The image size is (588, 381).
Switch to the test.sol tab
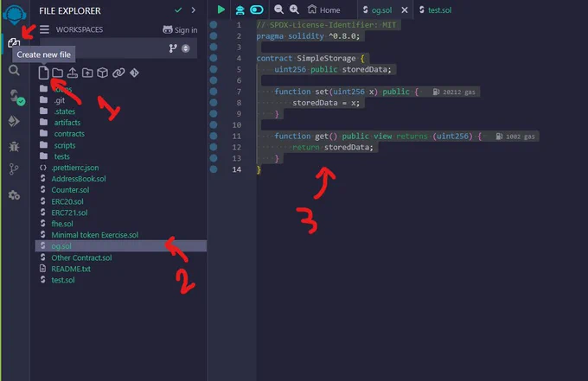(435, 10)
